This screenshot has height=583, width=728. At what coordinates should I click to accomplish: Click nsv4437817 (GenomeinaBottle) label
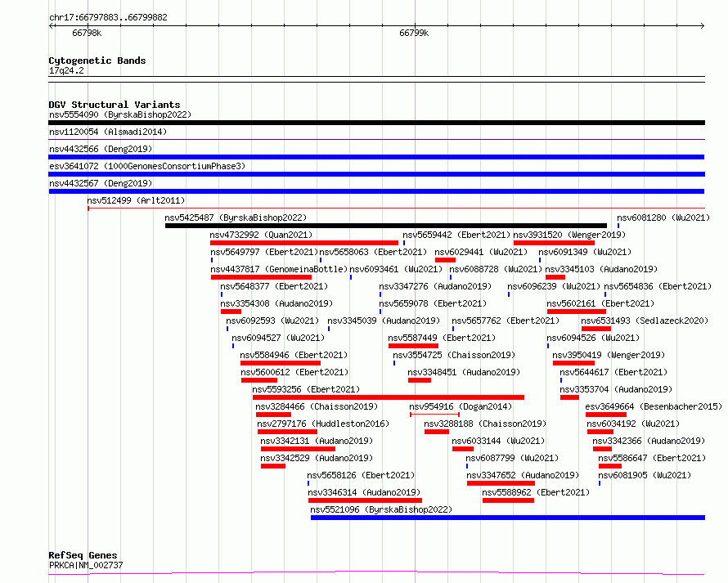click(x=279, y=269)
